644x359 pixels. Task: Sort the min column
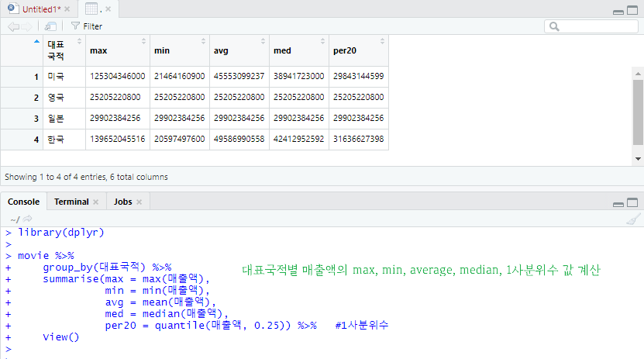(x=203, y=41)
